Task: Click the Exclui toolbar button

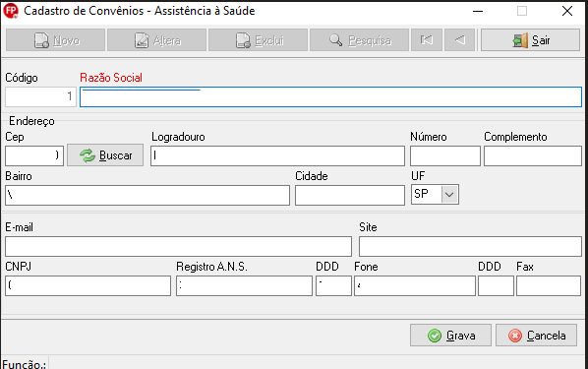Action: click(258, 39)
